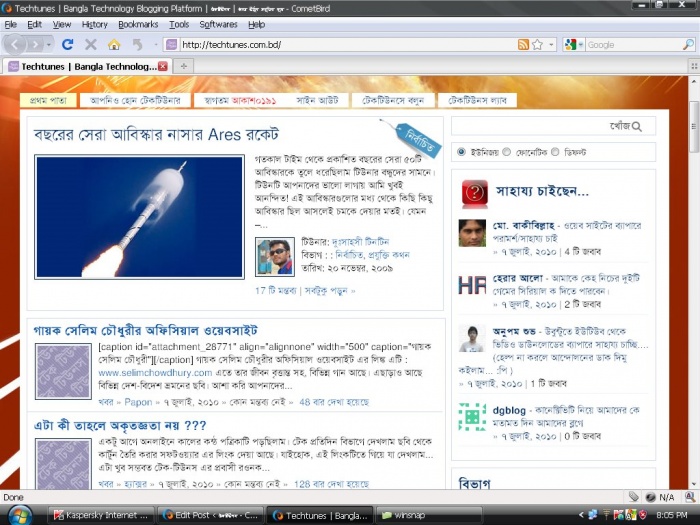Open the address bar URL history dropdown
700x525 pixels.
tap(551, 44)
